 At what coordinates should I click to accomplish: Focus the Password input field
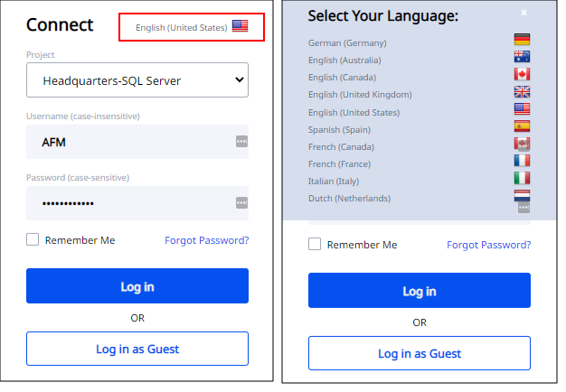137,203
